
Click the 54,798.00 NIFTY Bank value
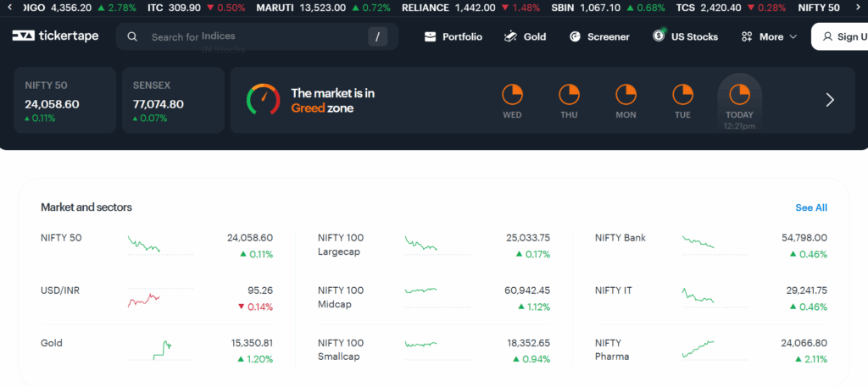pos(804,238)
